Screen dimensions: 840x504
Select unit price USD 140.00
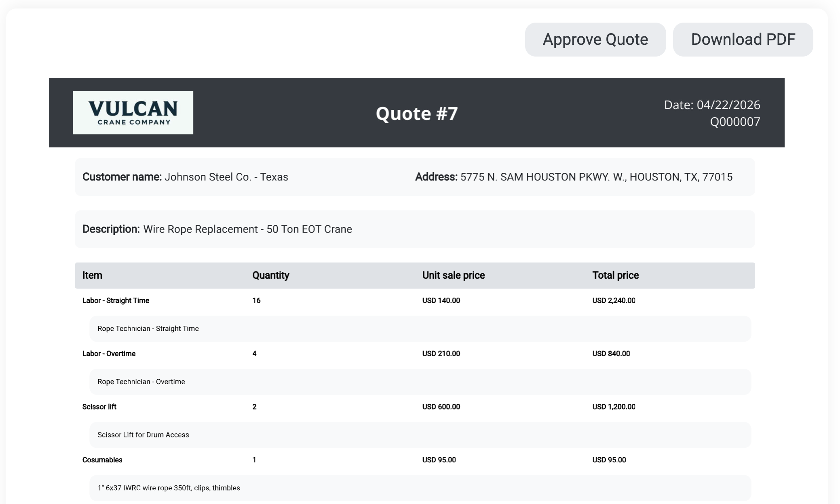(441, 300)
